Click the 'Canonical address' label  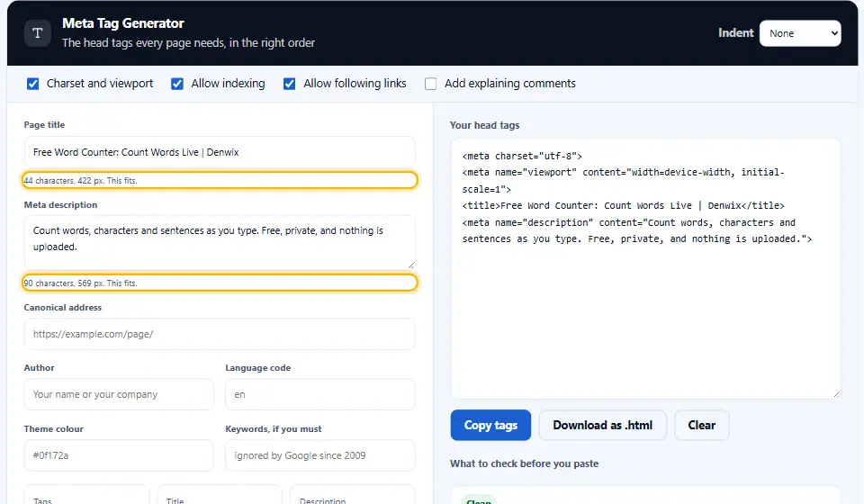click(x=63, y=308)
